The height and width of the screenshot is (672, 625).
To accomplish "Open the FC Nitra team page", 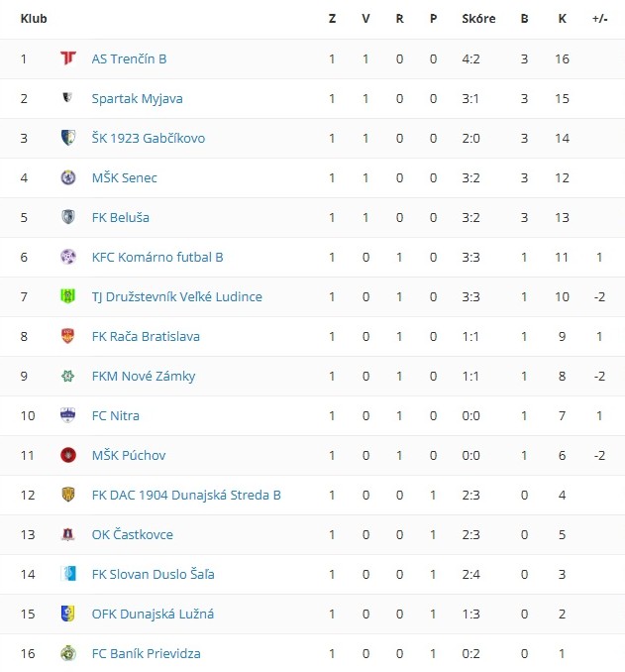I will click(115, 415).
